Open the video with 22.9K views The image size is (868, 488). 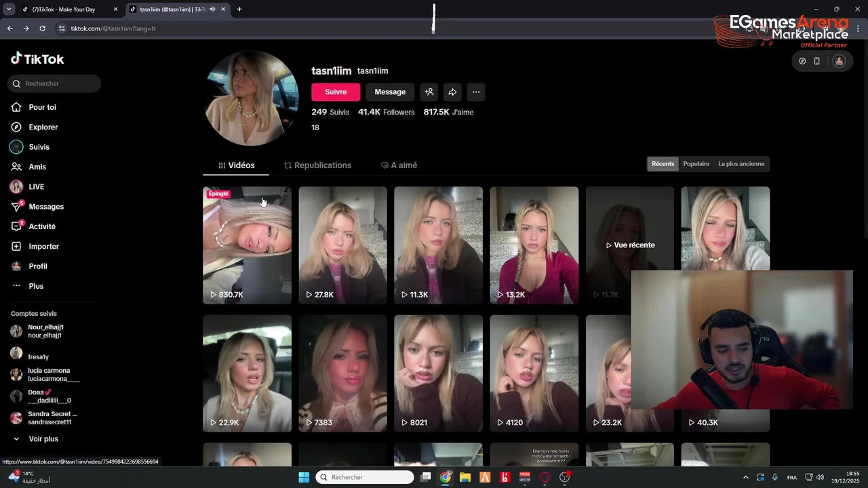247,373
